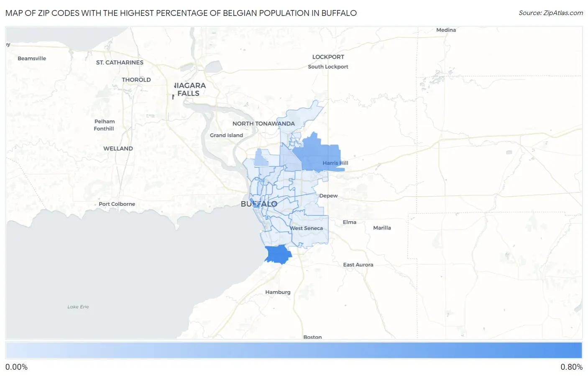Click the 'Port Colborne' label
The height and width of the screenshot is (376, 588).
coord(117,204)
